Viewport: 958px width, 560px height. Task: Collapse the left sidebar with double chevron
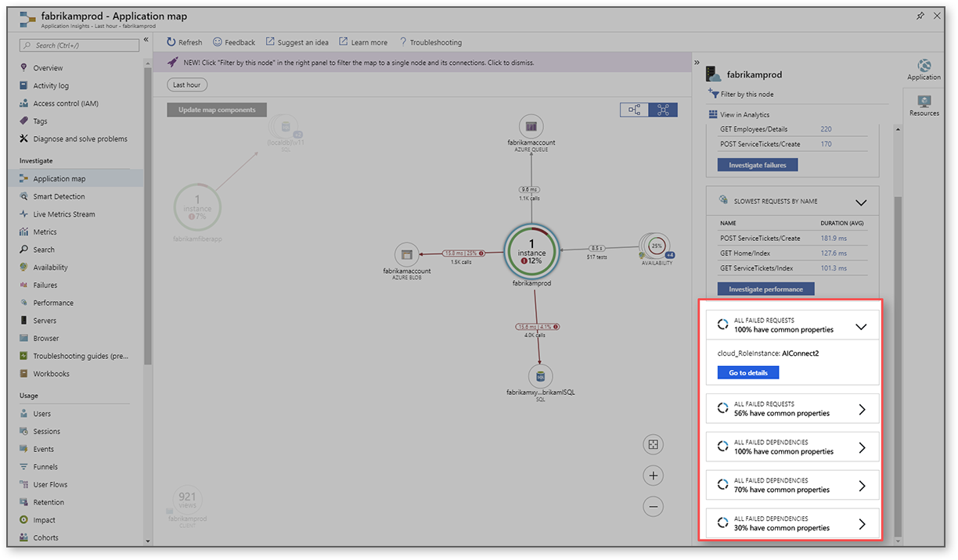coord(146,40)
